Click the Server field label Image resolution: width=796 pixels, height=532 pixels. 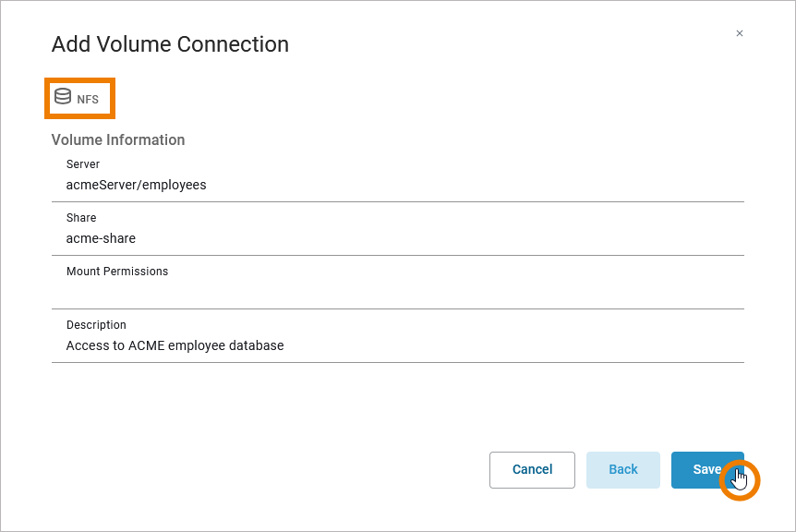[83, 164]
